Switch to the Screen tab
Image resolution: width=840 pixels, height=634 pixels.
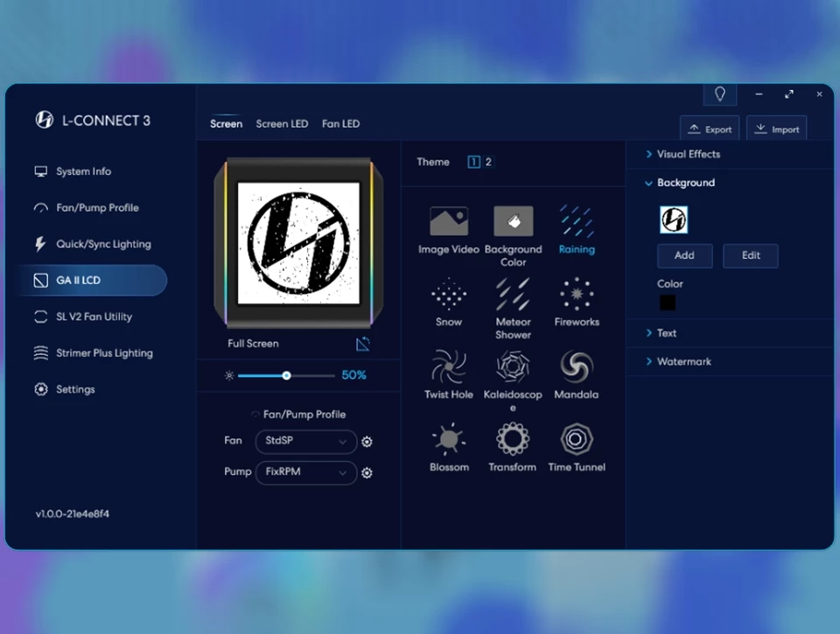click(226, 123)
